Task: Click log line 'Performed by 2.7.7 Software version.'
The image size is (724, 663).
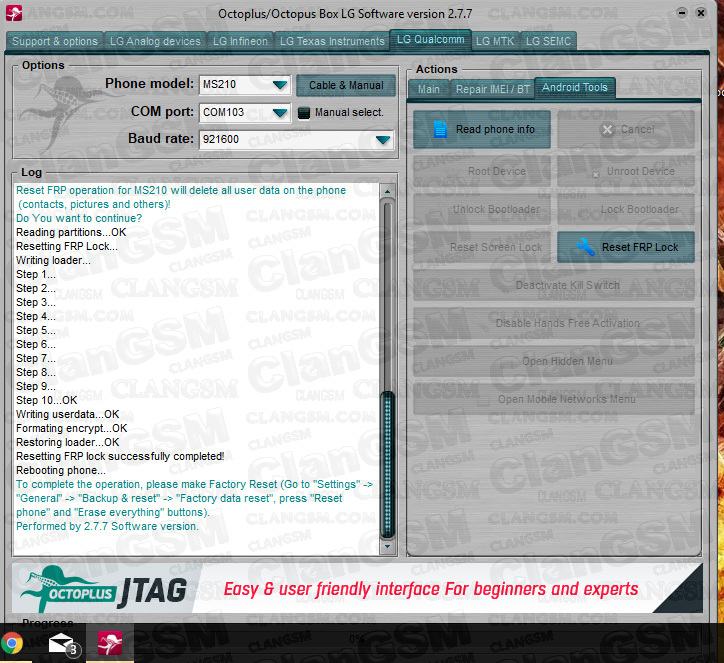Action: click(x=107, y=526)
